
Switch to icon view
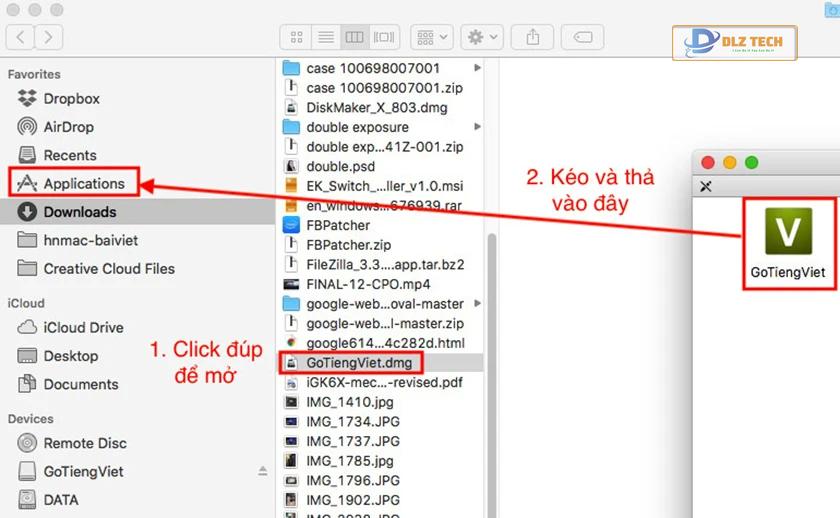(296, 37)
